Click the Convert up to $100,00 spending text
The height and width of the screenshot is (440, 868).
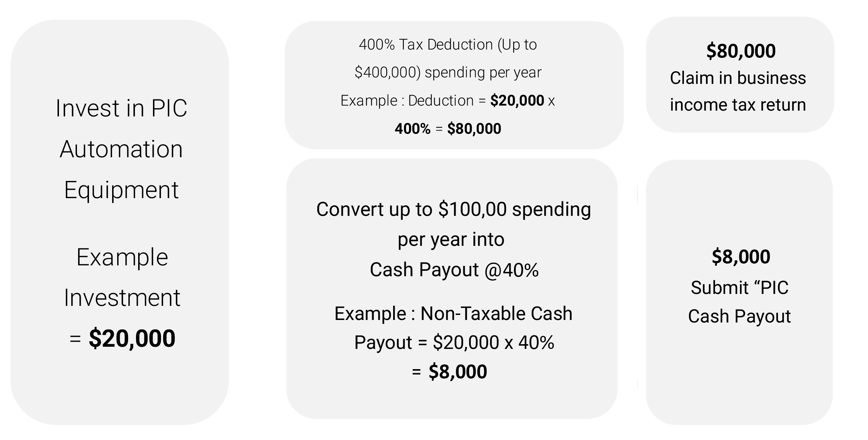(454, 209)
